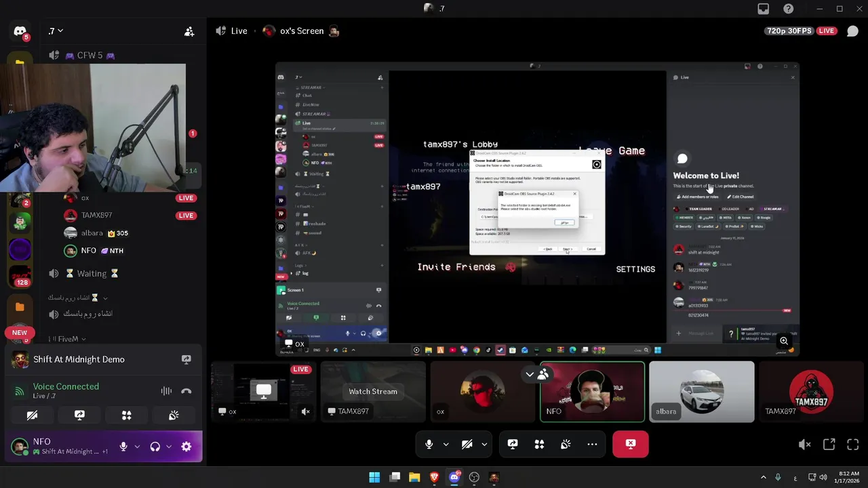Viewport: 868px width, 488px height.
Task: Open User Settings gear
Action: pos(186,447)
